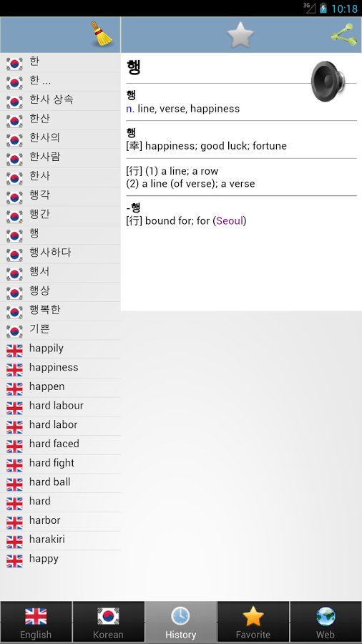Select history entry 'hard ball'

(x=60, y=482)
